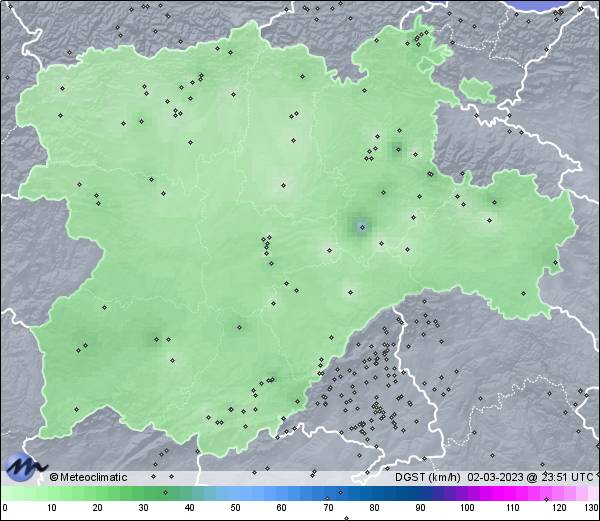Click the scale label 10
This screenshot has width=600, height=521.
click(51, 508)
